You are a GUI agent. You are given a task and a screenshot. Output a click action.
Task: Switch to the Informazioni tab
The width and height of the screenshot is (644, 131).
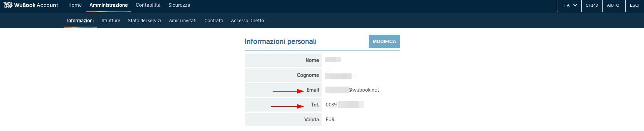coord(80,21)
